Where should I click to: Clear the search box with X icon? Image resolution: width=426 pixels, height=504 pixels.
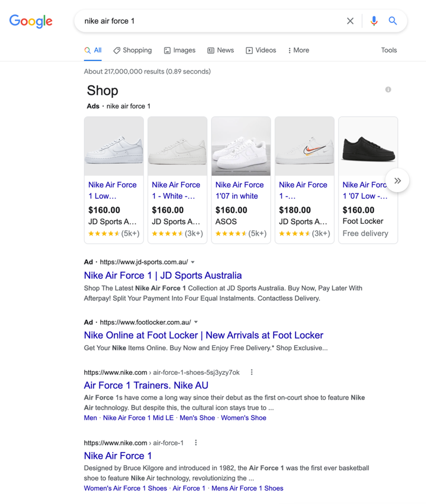point(350,21)
